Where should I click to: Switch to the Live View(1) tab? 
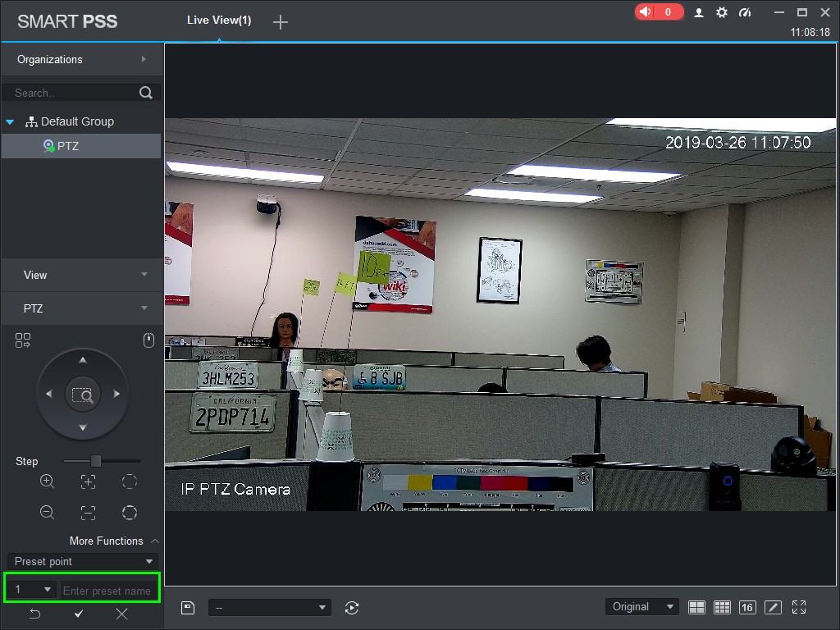pyautogui.click(x=219, y=21)
